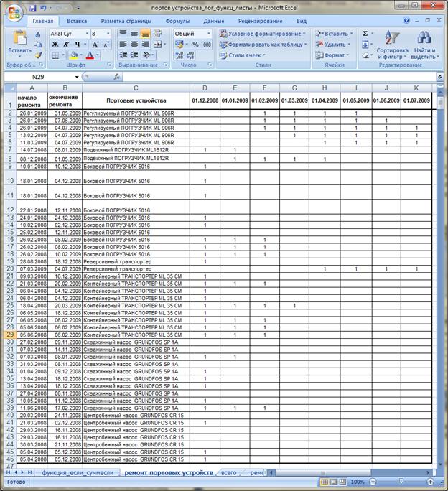Screen dimensions: 448x491
Task: Activate the Format Painter brush
Action: click(38, 55)
